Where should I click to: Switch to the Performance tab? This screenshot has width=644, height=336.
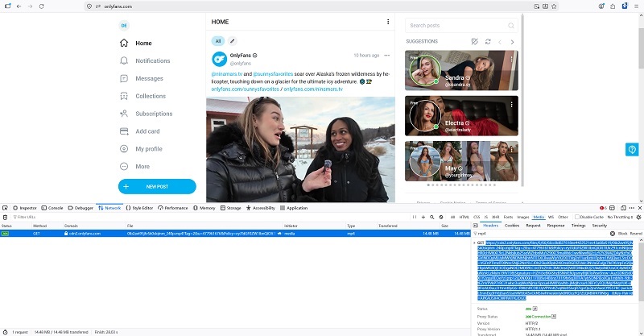173,208
